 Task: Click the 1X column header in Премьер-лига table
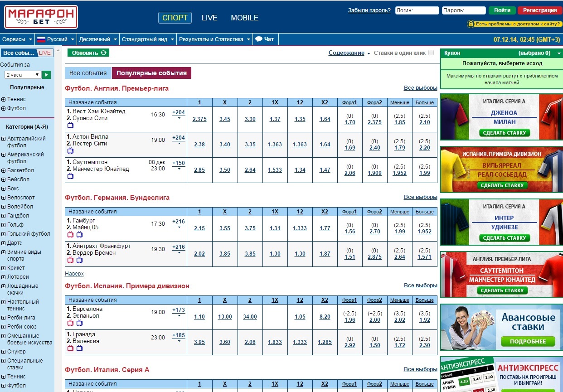point(275,102)
